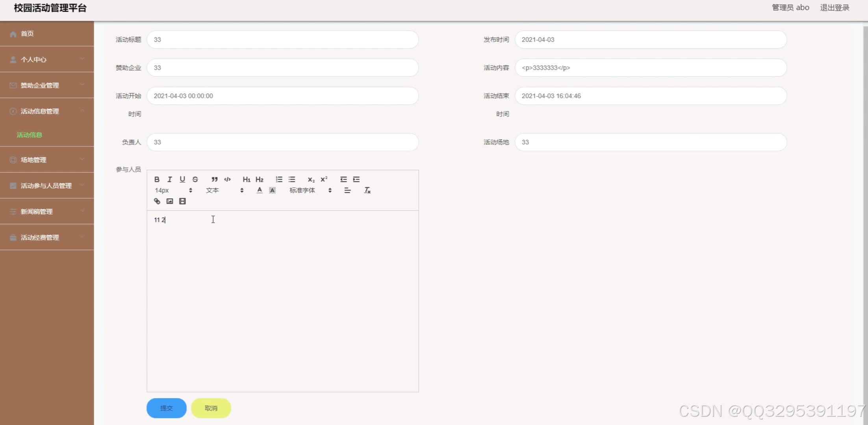
Task: Apply superscript formatting
Action: tap(324, 179)
